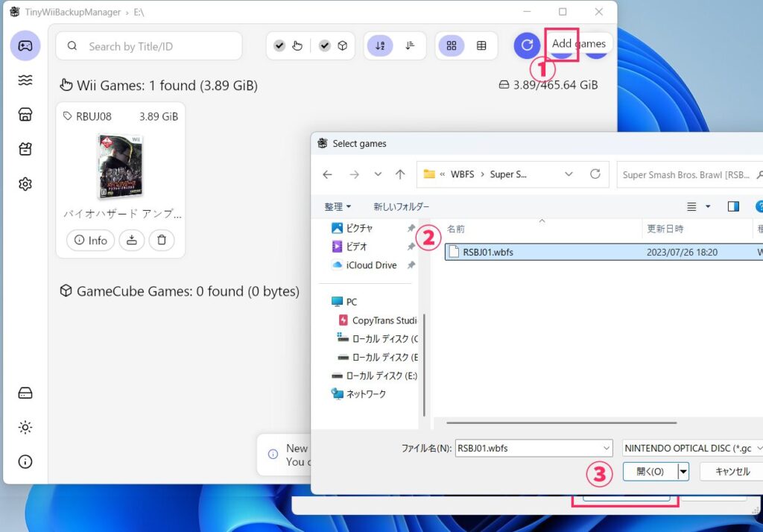Image resolution: width=763 pixels, height=532 pixels.
Task: Click the OSC waves icon in the sidebar
Action: [x=25, y=80]
